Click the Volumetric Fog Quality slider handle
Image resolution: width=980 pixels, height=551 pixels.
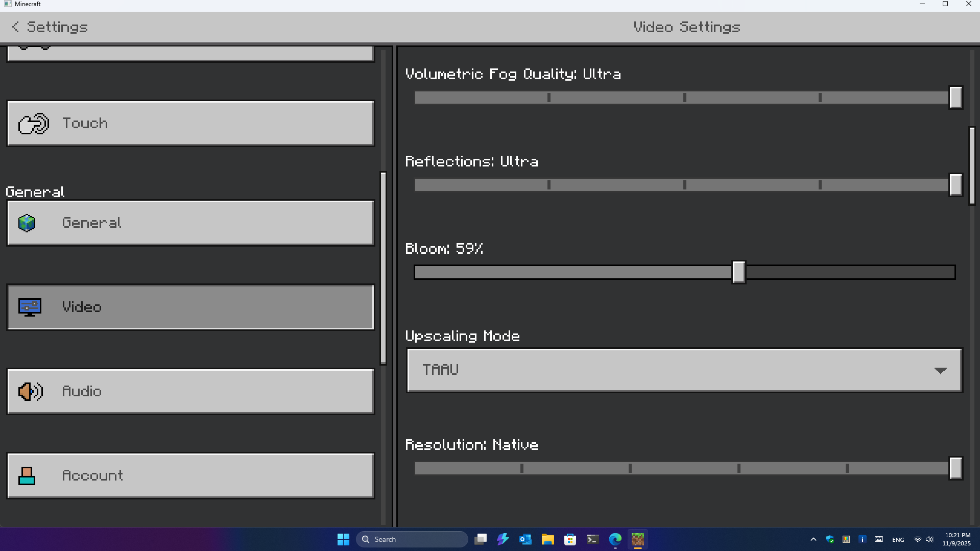[955, 98]
